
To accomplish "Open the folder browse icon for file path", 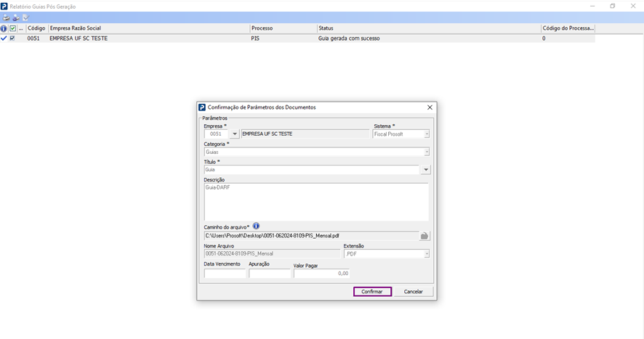I will [424, 236].
